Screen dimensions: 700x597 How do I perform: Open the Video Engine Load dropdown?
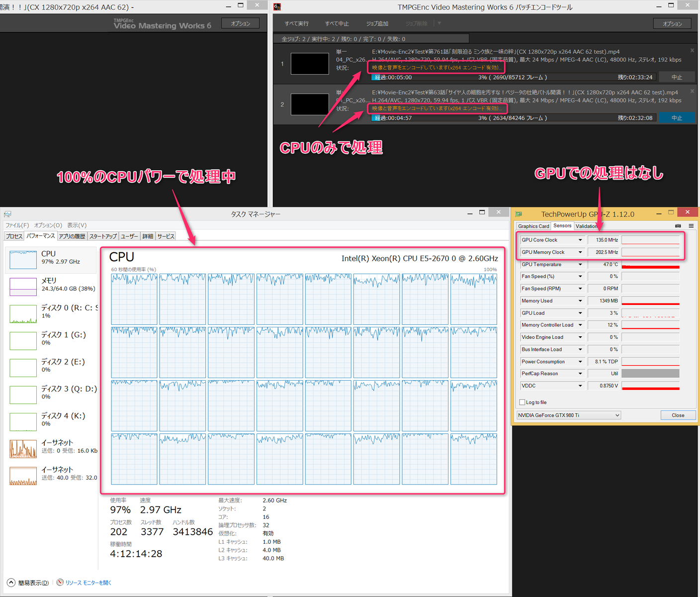pos(580,337)
